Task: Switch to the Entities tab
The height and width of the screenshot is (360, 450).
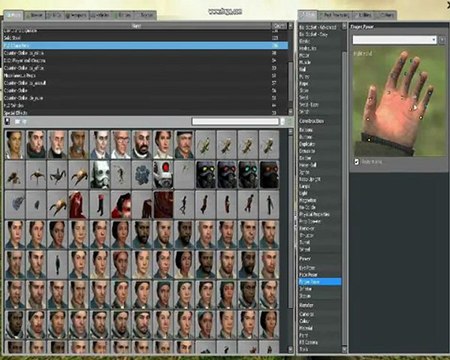Action: pyautogui.click(x=124, y=15)
